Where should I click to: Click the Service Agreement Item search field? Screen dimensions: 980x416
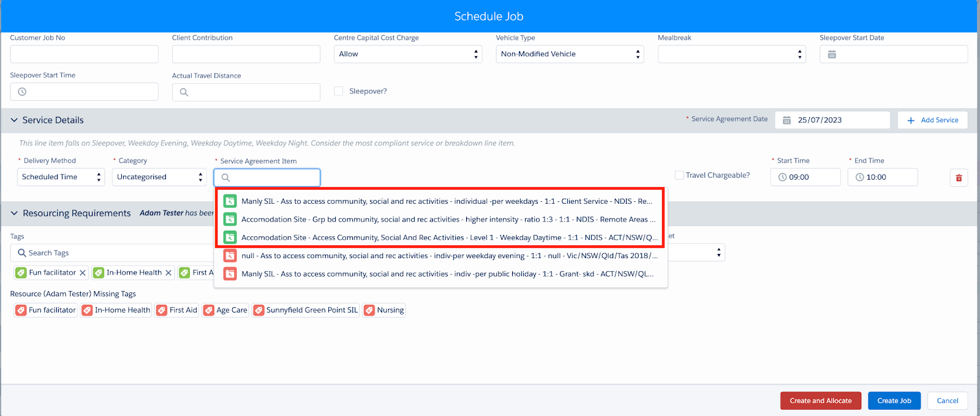[267, 177]
